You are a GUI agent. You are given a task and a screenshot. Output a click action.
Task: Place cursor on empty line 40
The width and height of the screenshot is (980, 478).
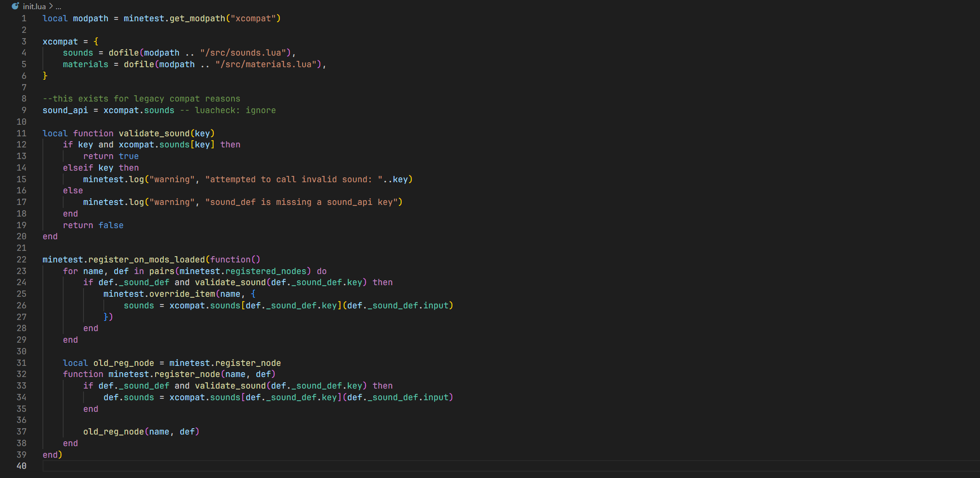point(290,466)
